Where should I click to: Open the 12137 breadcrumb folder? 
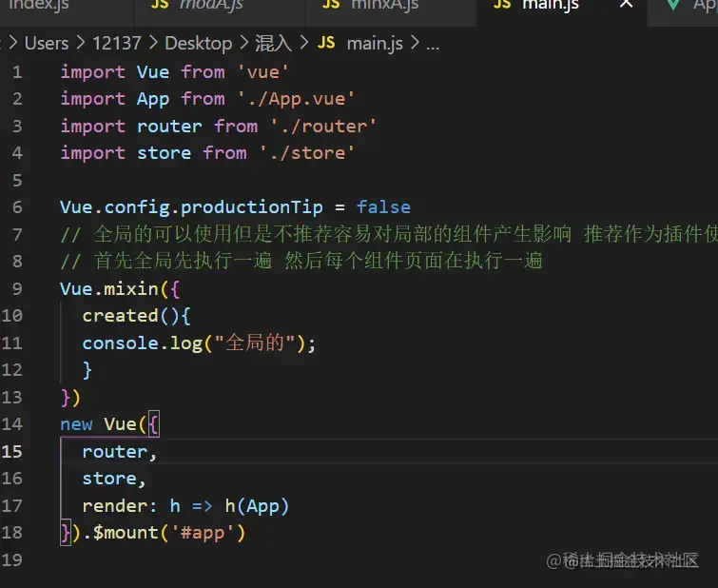coord(117,44)
